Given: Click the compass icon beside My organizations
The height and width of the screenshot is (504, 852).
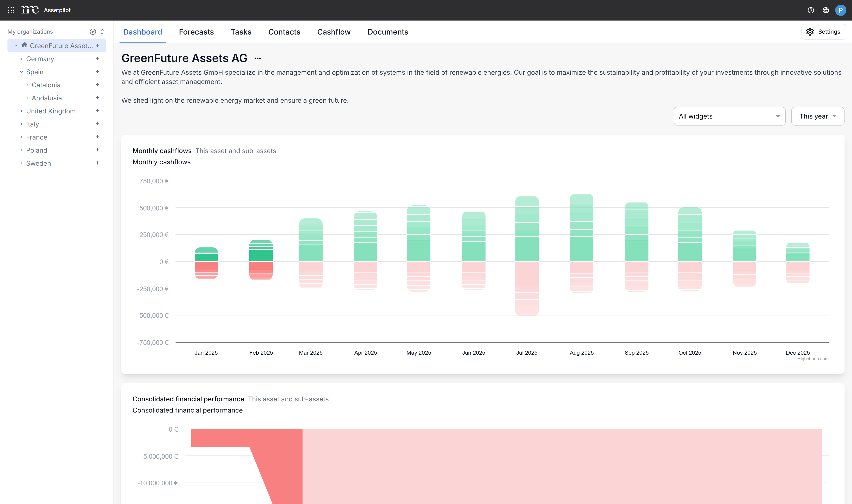Looking at the screenshot, I should pos(92,31).
